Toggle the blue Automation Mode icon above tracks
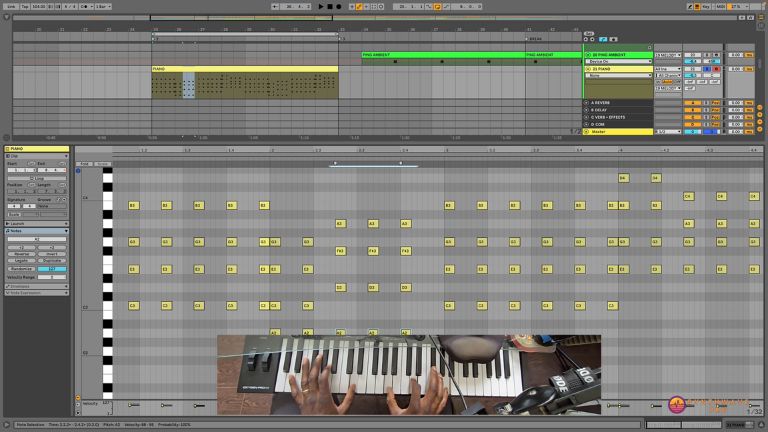768x432 pixels. 603,39
